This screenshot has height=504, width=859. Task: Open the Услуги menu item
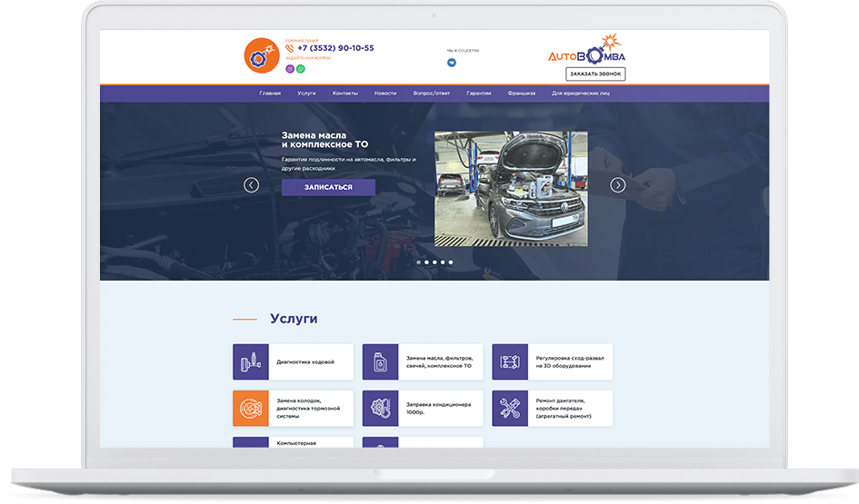307,93
